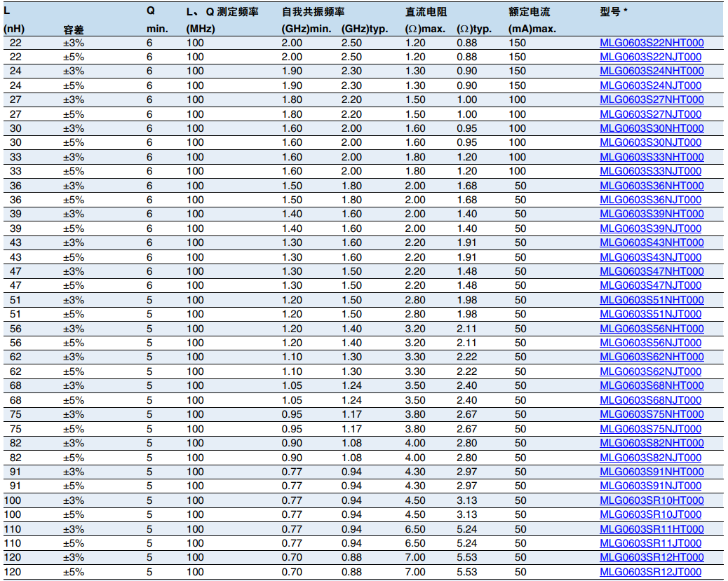
Task: Click the (MHz) unit sub-header
Action: click(x=201, y=29)
